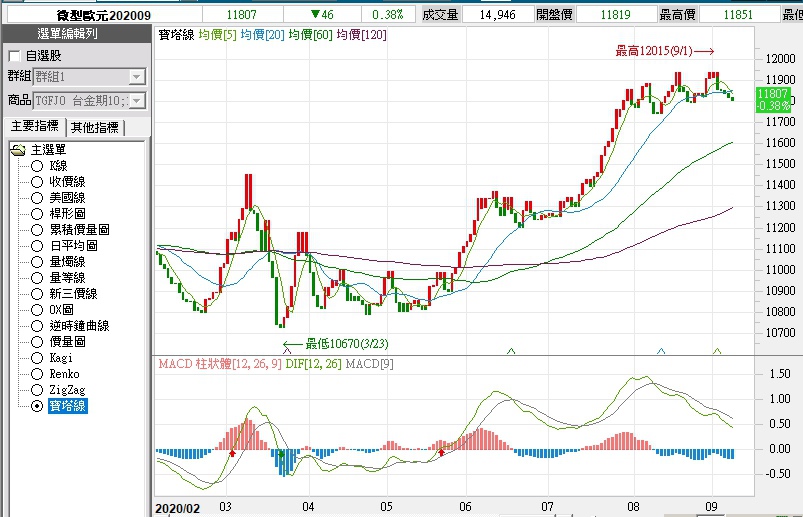Click the 最高價 label in header
This screenshot has width=803, height=517.
(x=678, y=14)
